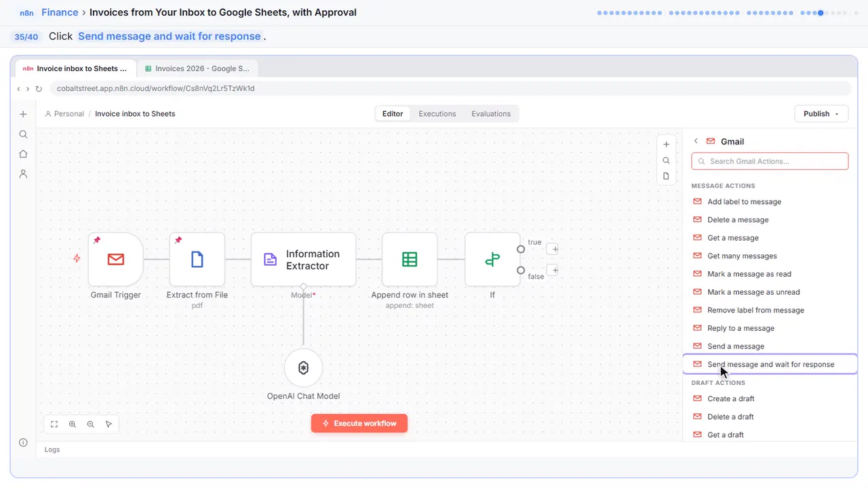Click the zoom in canvas icon
868x488 pixels.
(x=73, y=424)
